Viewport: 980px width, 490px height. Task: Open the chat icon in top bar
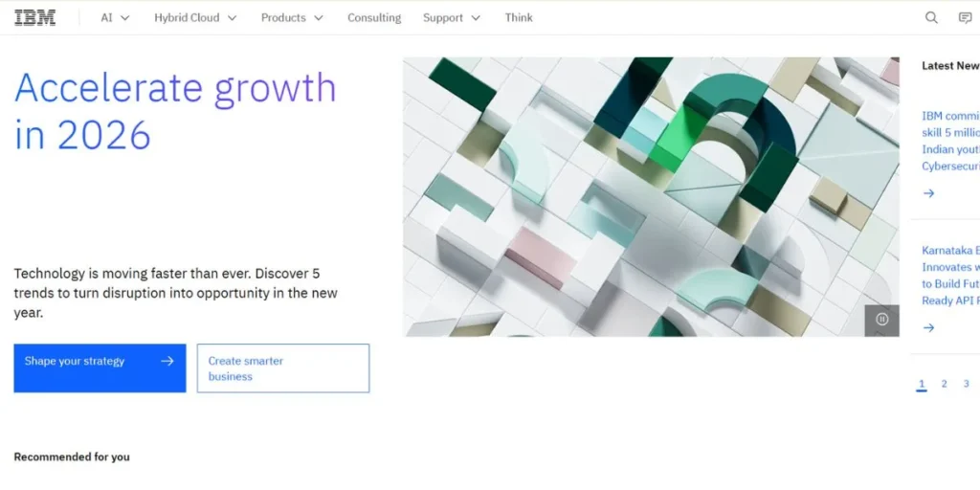(965, 17)
